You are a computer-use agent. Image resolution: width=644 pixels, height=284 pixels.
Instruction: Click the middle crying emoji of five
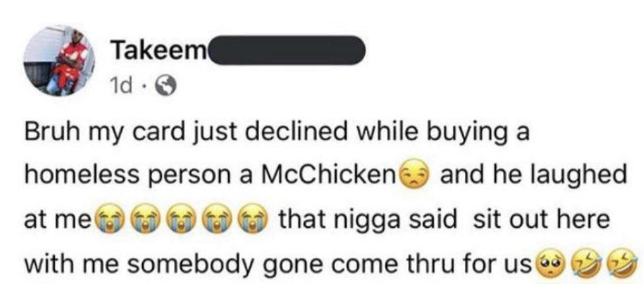click(178, 220)
